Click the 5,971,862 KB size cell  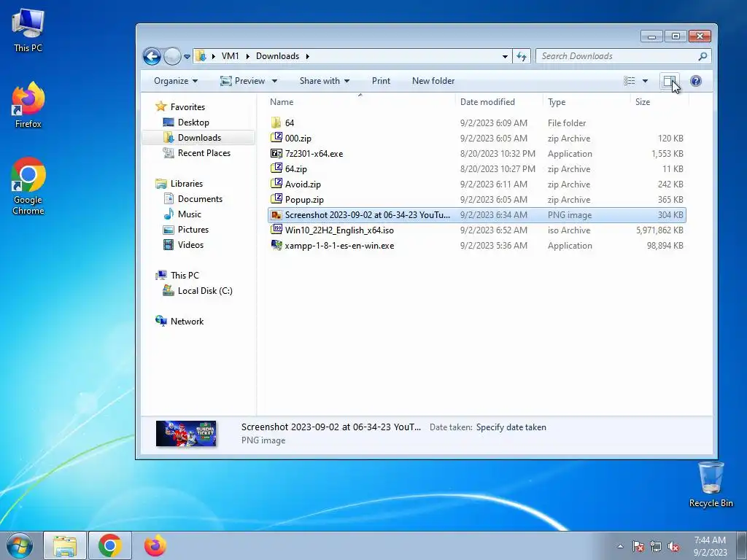tap(659, 230)
